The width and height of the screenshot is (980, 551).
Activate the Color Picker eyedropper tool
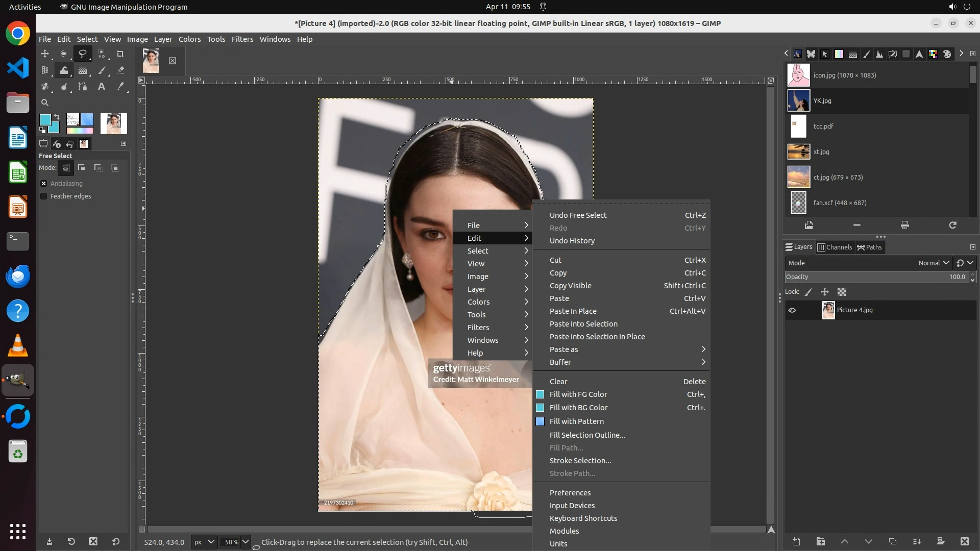(x=120, y=87)
